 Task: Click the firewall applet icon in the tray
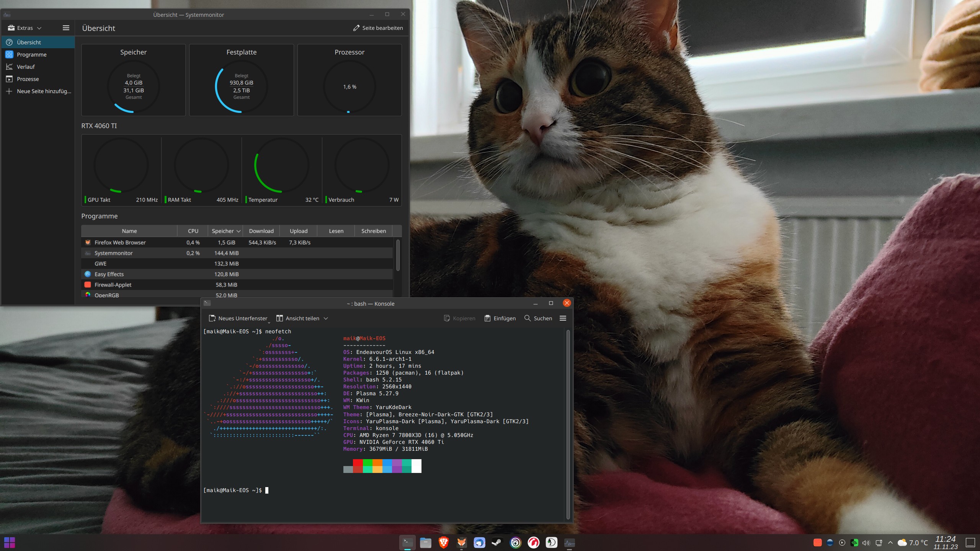pyautogui.click(x=817, y=543)
